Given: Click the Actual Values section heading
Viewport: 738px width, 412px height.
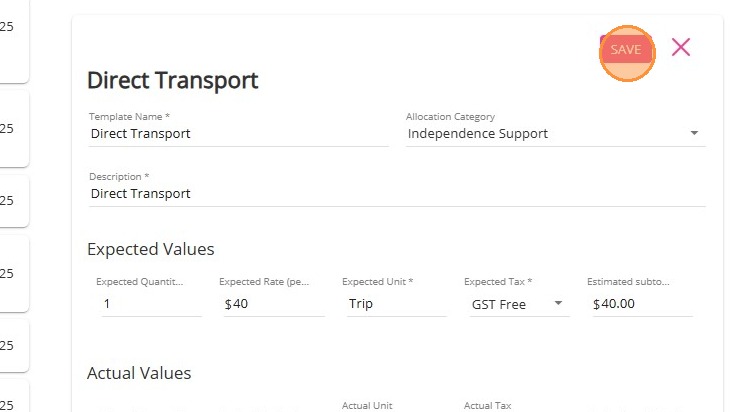Looking at the screenshot, I should 139,373.
